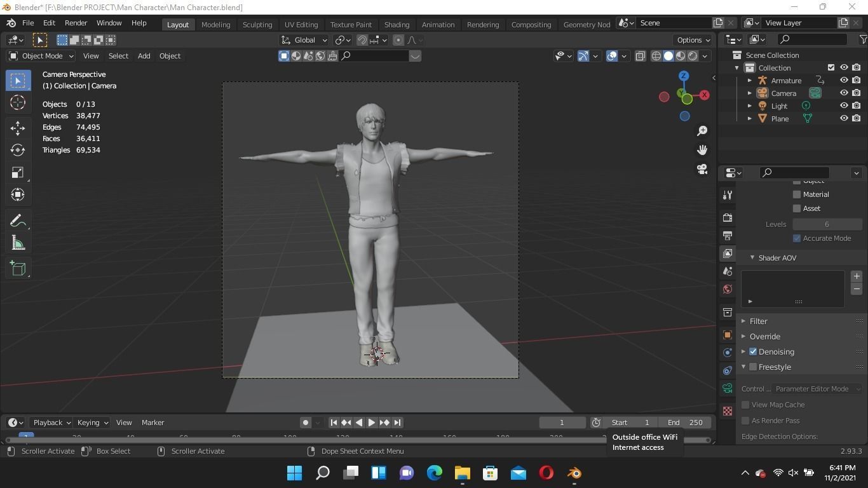Viewport: 868px width, 488px height.
Task: Hide the Camera object in the viewport
Action: pos(844,93)
